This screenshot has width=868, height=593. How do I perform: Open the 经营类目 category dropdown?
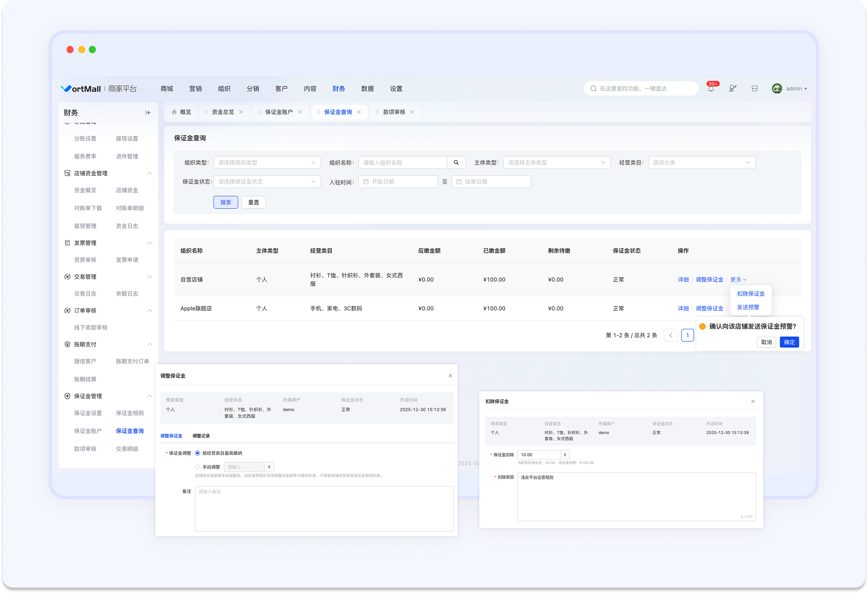(x=701, y=163)
